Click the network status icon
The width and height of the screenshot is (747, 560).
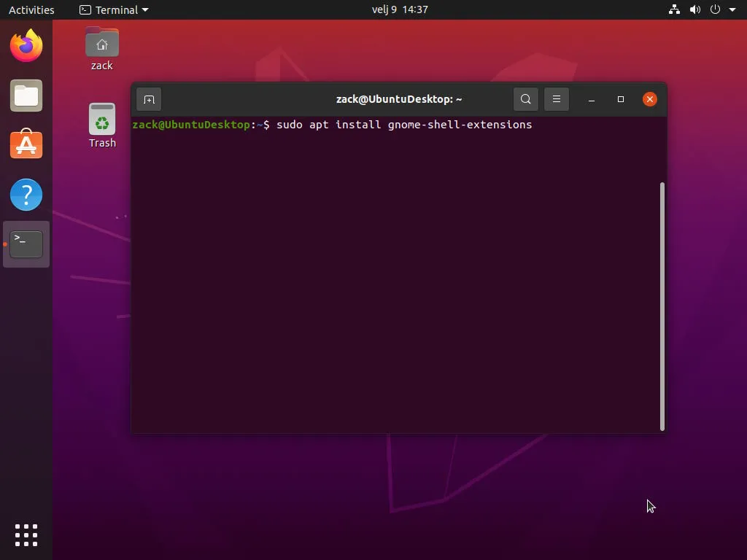coord(674,9)
